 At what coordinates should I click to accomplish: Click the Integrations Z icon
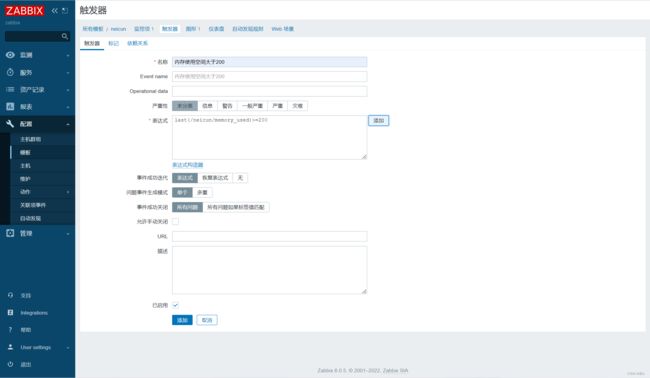click(10, 313)
